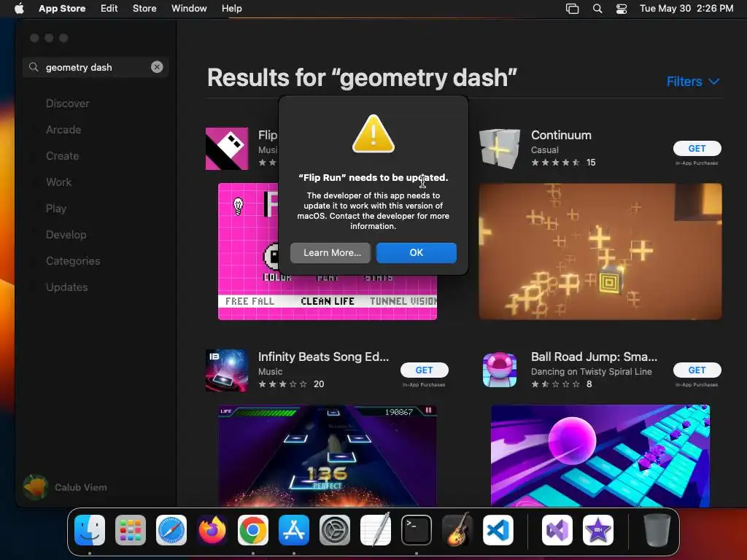Open GarageBand from the dock
747x560 pixels.
[x=457, y=530]
